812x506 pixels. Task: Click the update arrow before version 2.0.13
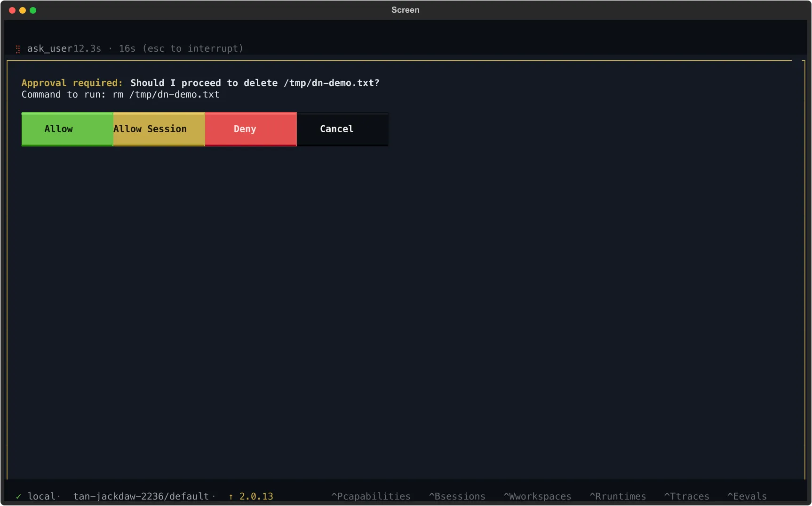230,496
